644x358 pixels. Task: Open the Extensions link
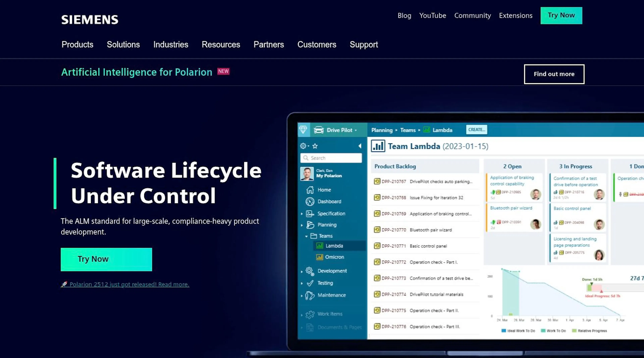pyautogui.click(x=516, y=15)
